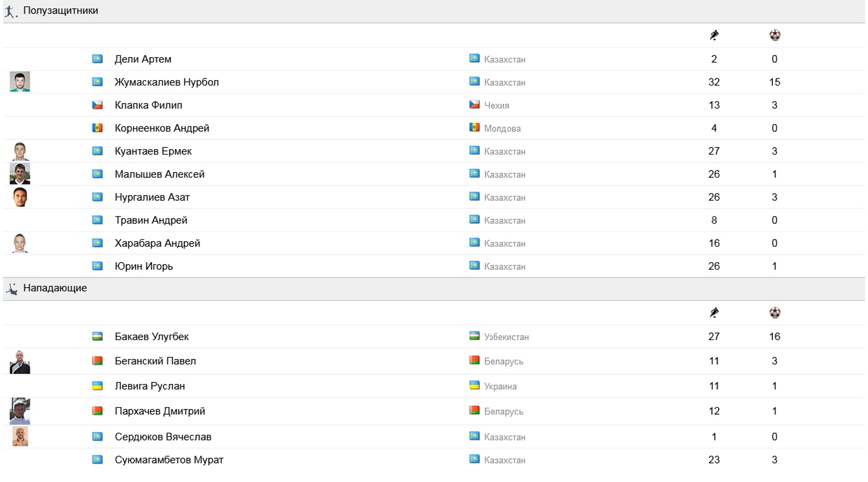Click Беларусь country link for Беганский Павел

click(504, 361)
